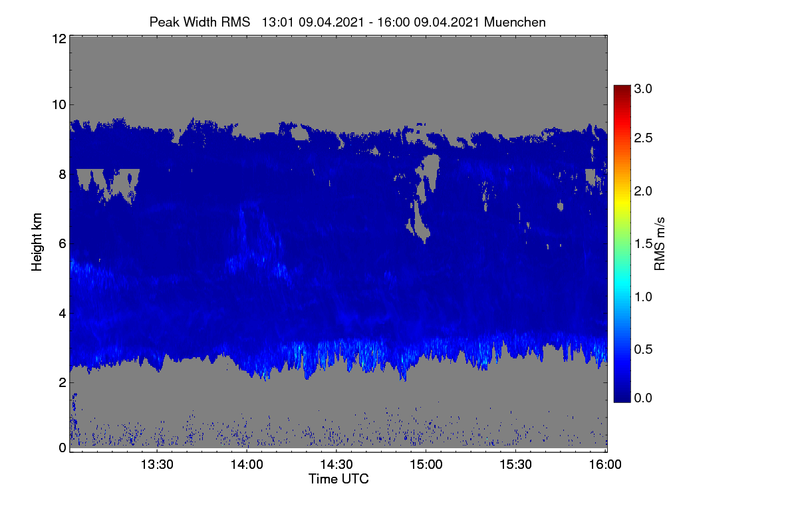Click the 14:30 time tick label
The height and width of the screenshot is (532, 798).
tap(336, 464)
